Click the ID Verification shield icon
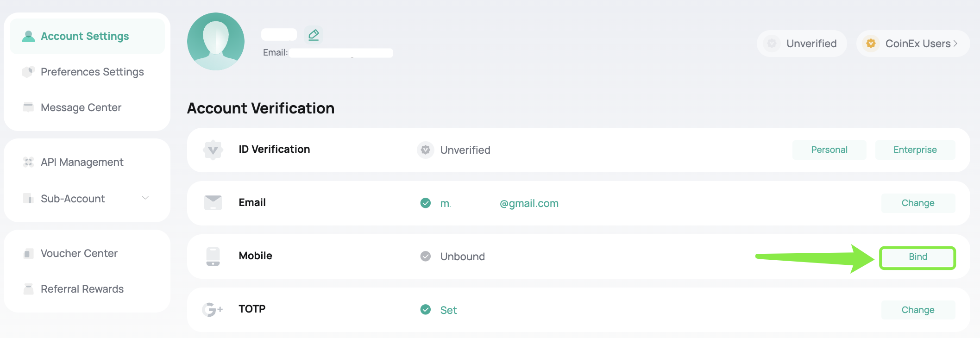Viewport: 980px width, 338px height. tap(213, 150)
